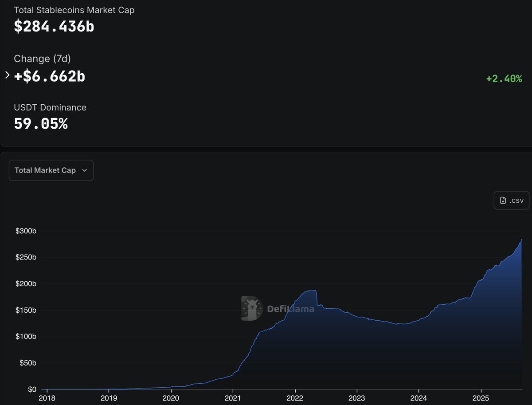Viewport: 532px width, 405px height.
Task: Click the $200b y-axis label
Action: point(27,284)
